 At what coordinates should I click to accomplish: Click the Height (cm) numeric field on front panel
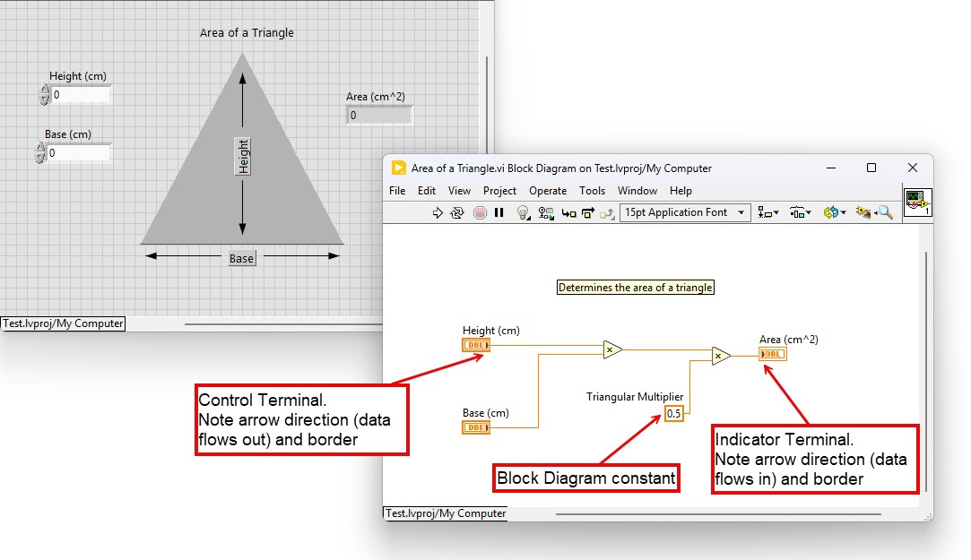81,95
